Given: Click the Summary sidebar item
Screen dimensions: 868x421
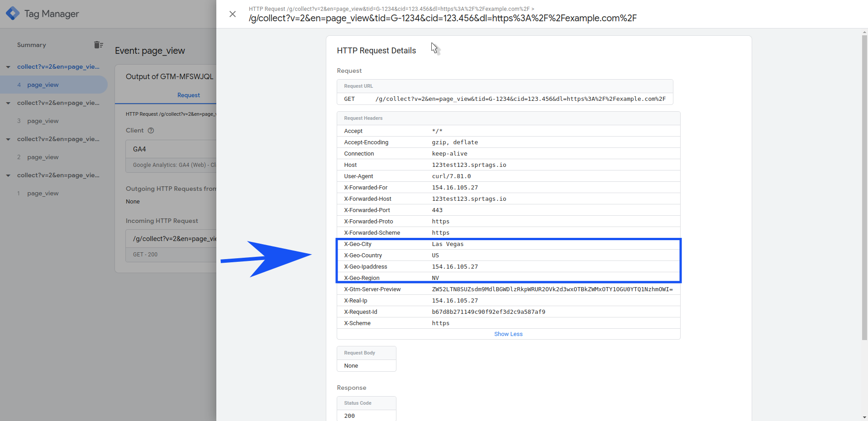Looking at the screenshot, I should click(31, 45).
